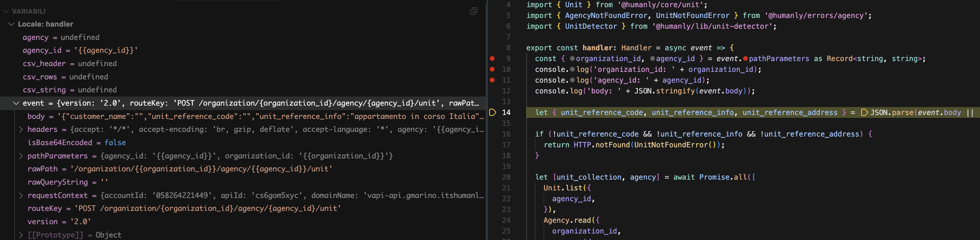Expand the [[Prototype]] entry
This screenshot has height=240, width=980.
tap(21, 235)
